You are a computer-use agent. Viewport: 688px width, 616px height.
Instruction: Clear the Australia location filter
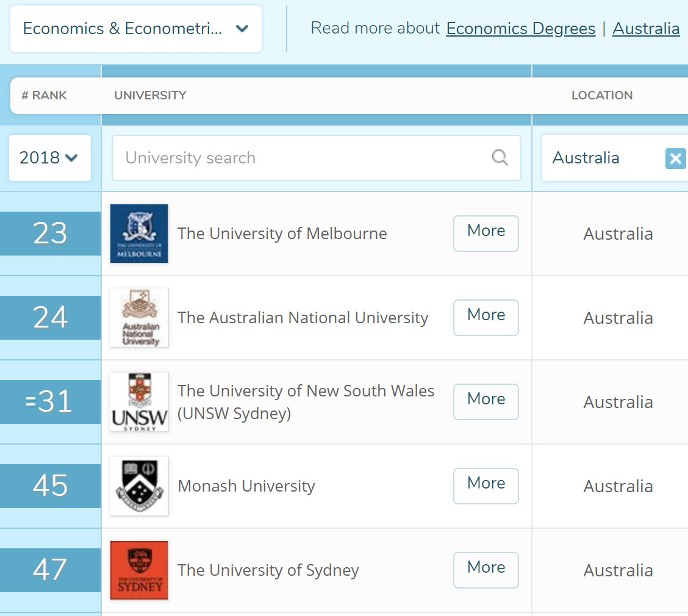point(676,159)
